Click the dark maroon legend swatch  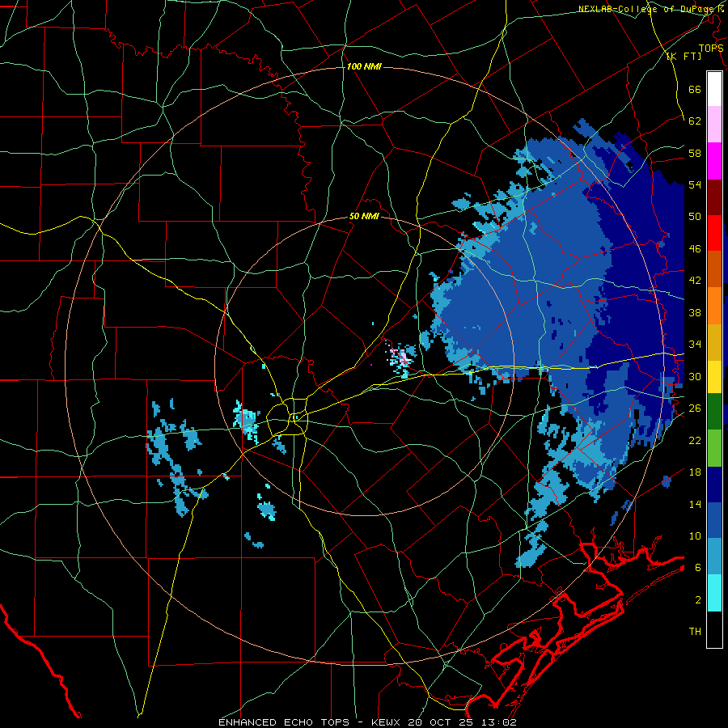714,197
